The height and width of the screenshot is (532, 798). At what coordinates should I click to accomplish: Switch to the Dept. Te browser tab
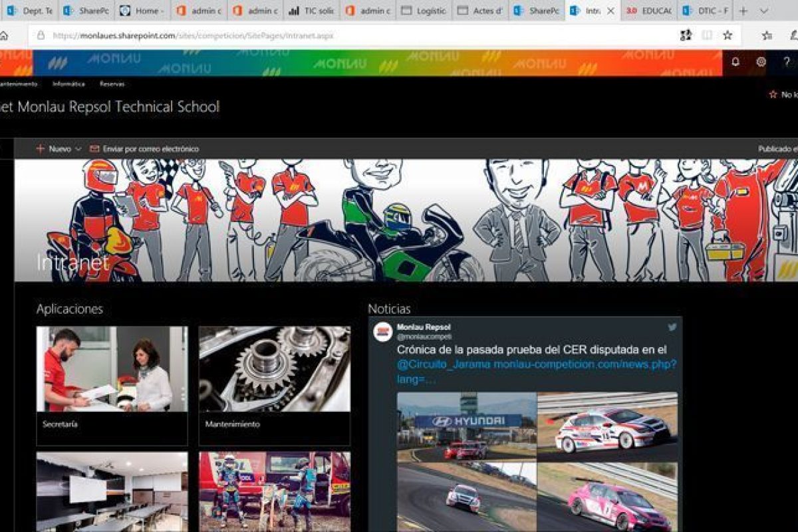(x=29, y=11)
